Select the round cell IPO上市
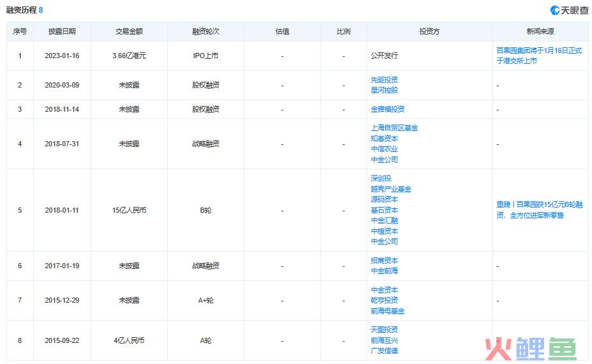 tap(206, 56)
